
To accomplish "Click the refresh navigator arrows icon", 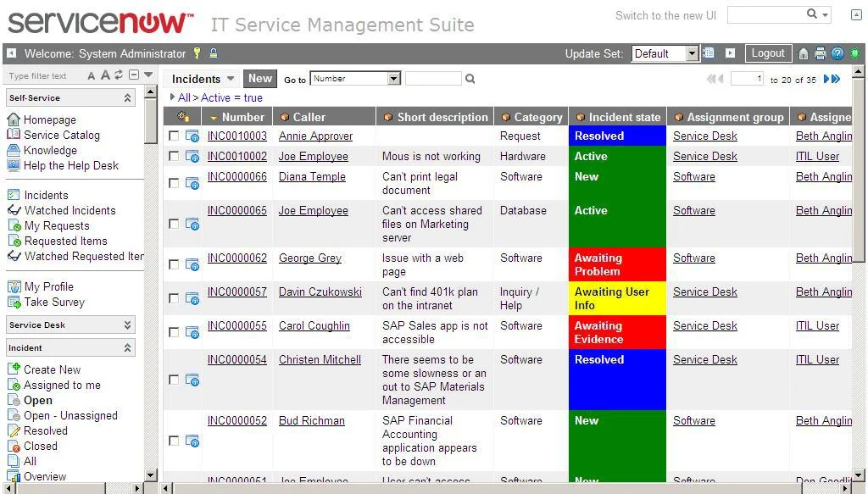I will 119,75.
